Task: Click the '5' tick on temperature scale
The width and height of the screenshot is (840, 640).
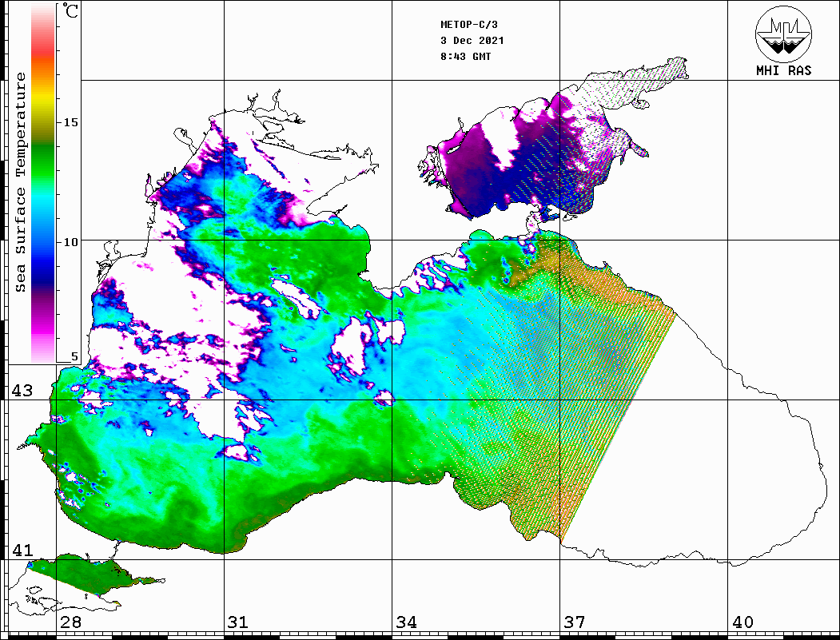Action: [74, 356]
